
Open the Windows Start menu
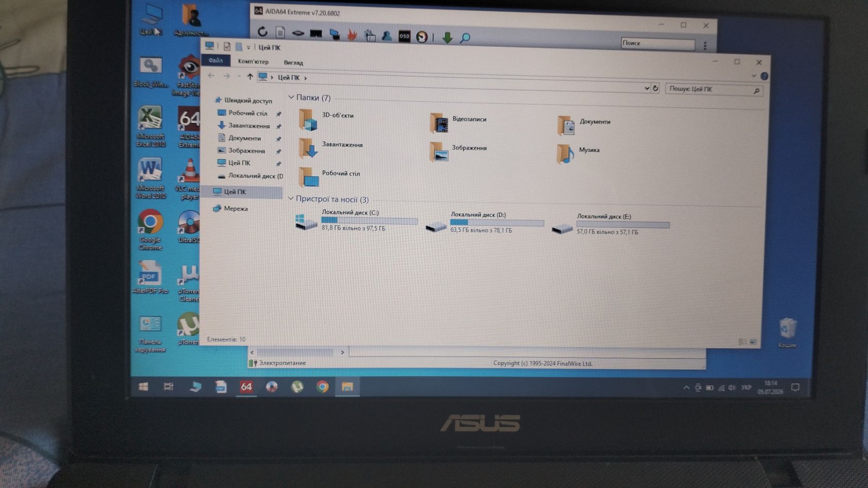[x=144, y=386]
